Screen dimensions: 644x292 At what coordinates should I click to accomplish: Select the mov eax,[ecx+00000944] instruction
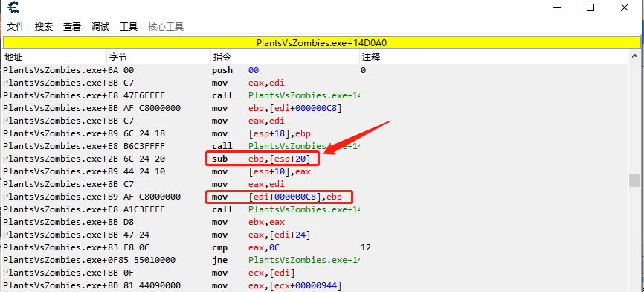(x=277, y=285)
